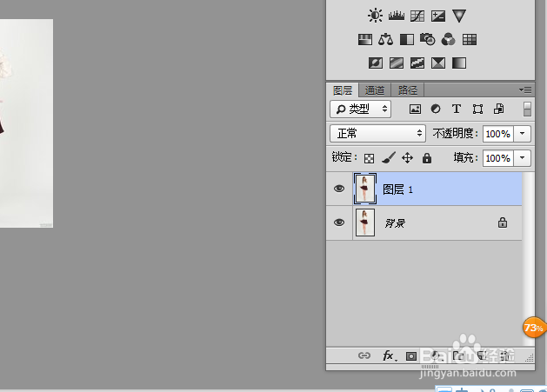This screenshot has height=392, width=547.
Task: Add a Posterize adjustment
Action: [397, 63]
